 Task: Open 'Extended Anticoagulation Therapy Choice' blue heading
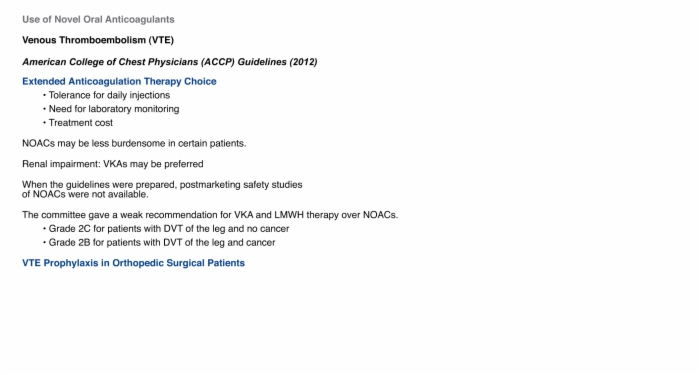119,82
